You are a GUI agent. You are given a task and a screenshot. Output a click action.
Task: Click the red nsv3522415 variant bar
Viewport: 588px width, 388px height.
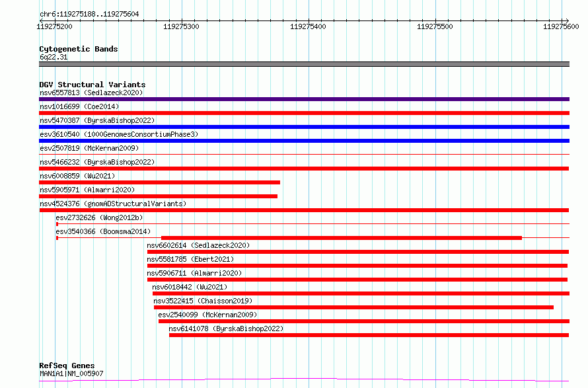click(353, 307)
